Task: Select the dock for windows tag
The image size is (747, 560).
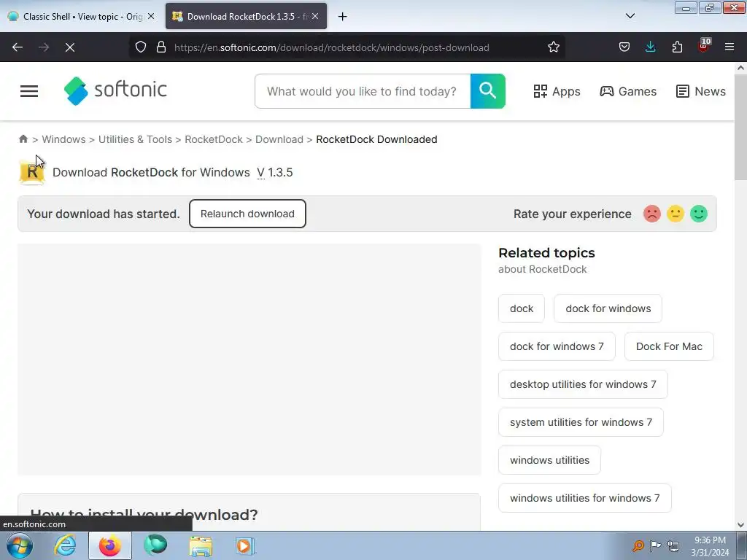Action: (x=608, y=308)
